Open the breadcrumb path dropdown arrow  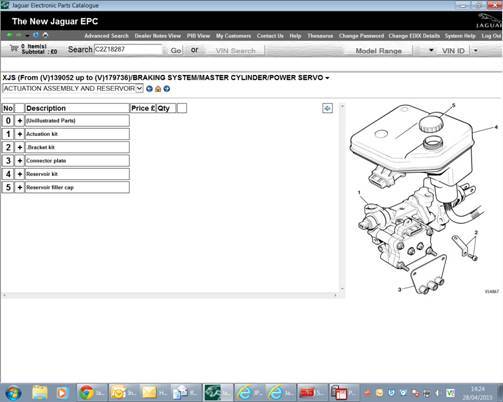click(327, 78)
